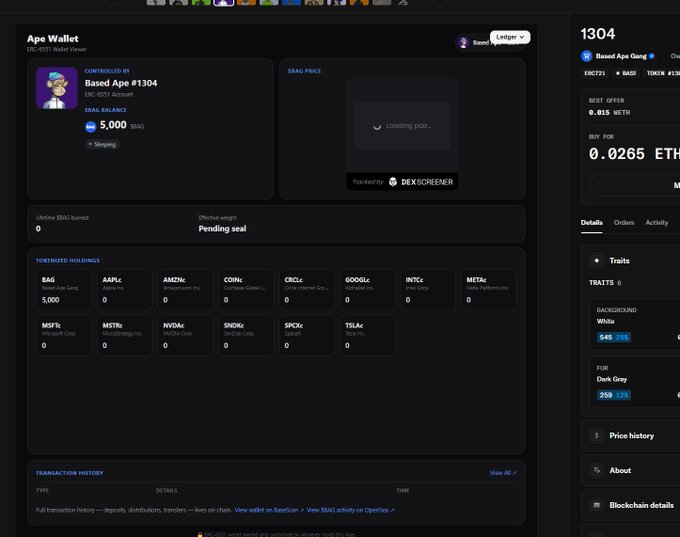Open View wallet on BaseScan link
This screenshot has width=680, height=537.
(x=269, y=510)
